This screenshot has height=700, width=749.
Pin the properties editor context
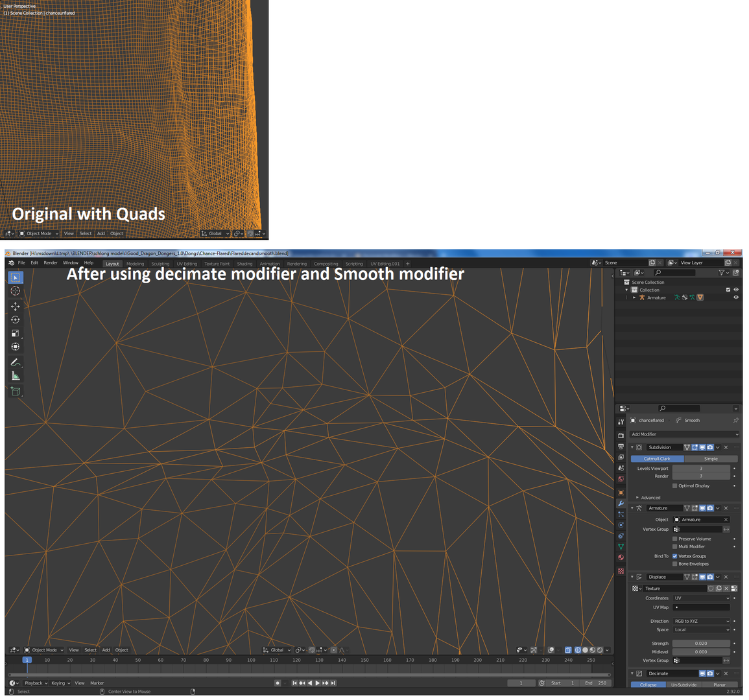(x=735, y=421)
